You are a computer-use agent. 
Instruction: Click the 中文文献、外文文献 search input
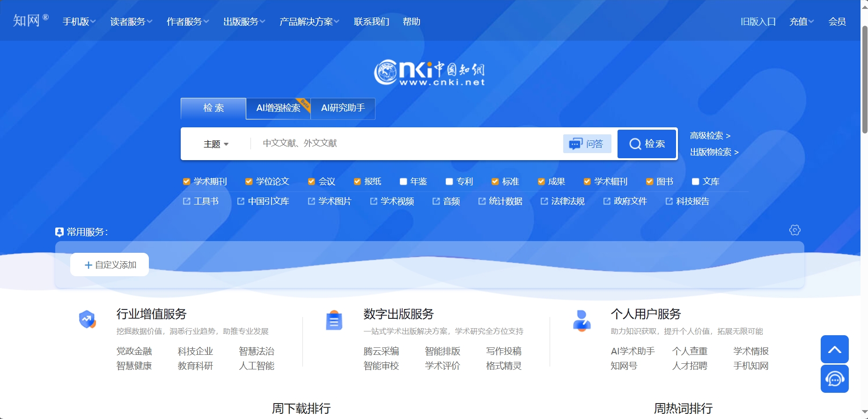[x=407, y=143]
